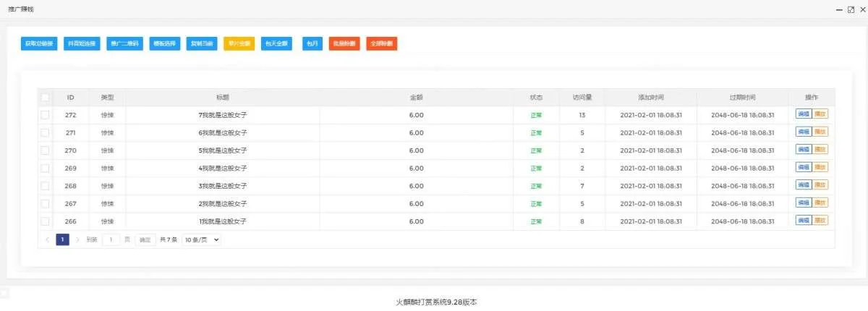Click 播放 for row ID 268
Image resolution: width=868 pixels, height=311 pixels.
[820, 184]
